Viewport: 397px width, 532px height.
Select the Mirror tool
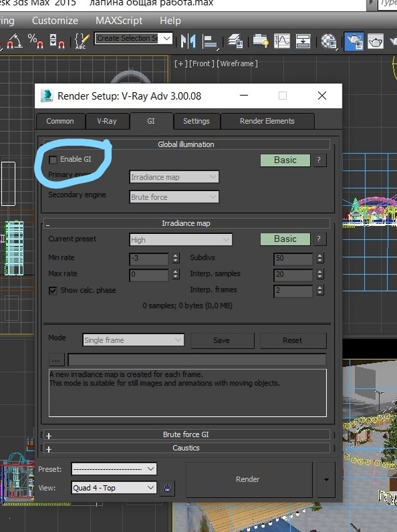click(x=188, y=42)
